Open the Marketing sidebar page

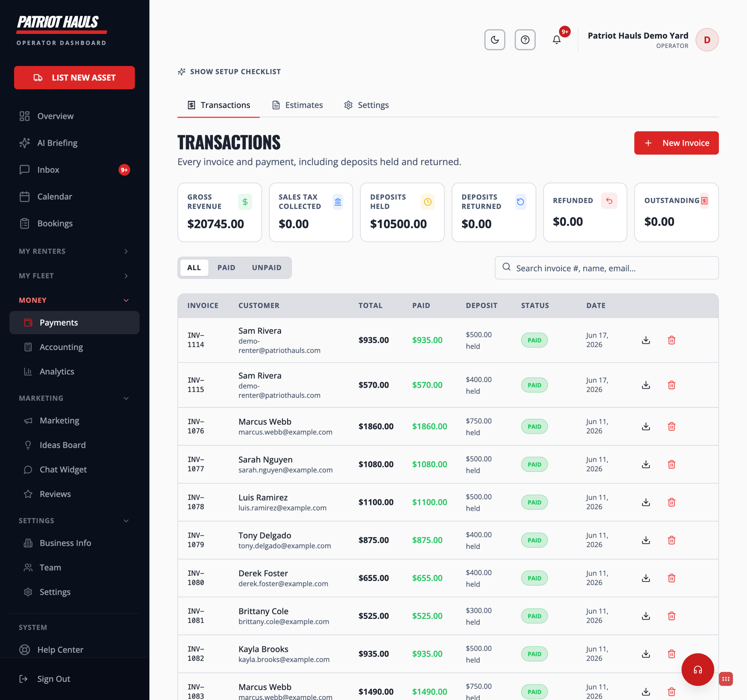(74, 420)
